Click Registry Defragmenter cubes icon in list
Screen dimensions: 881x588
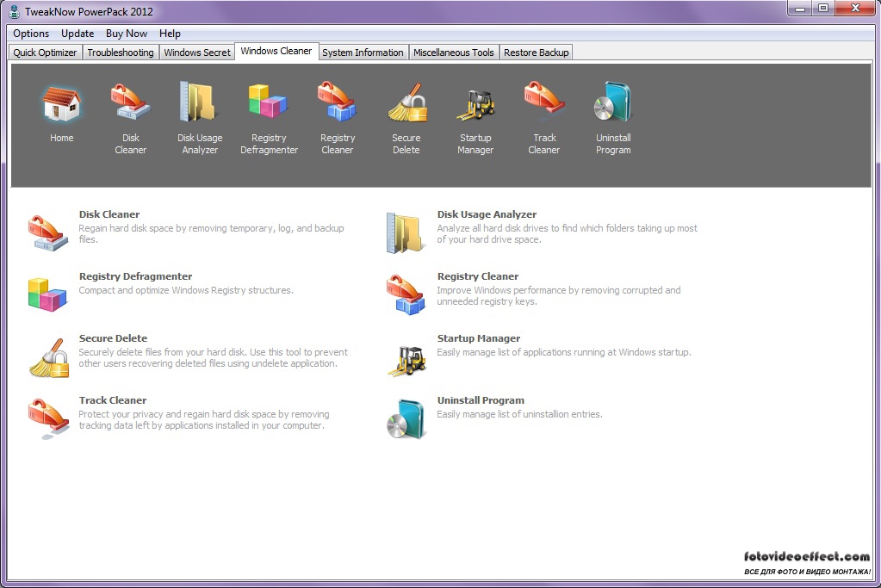coord(47,294)
